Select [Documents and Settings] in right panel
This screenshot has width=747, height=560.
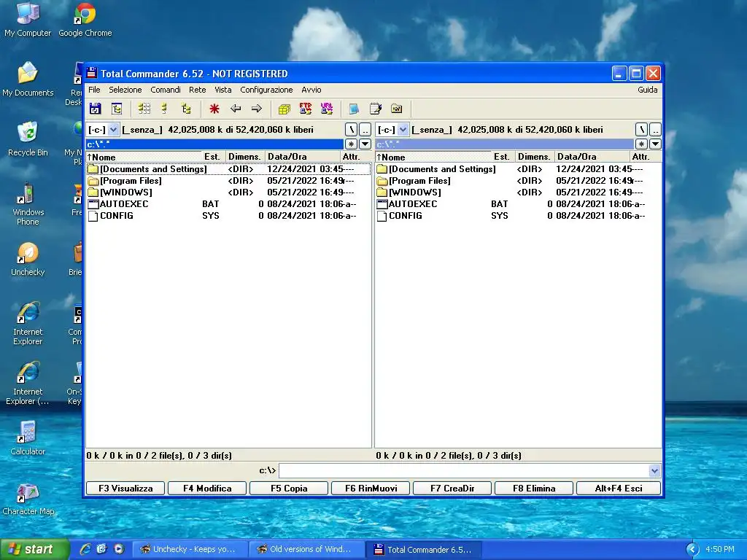click(519, 169)
